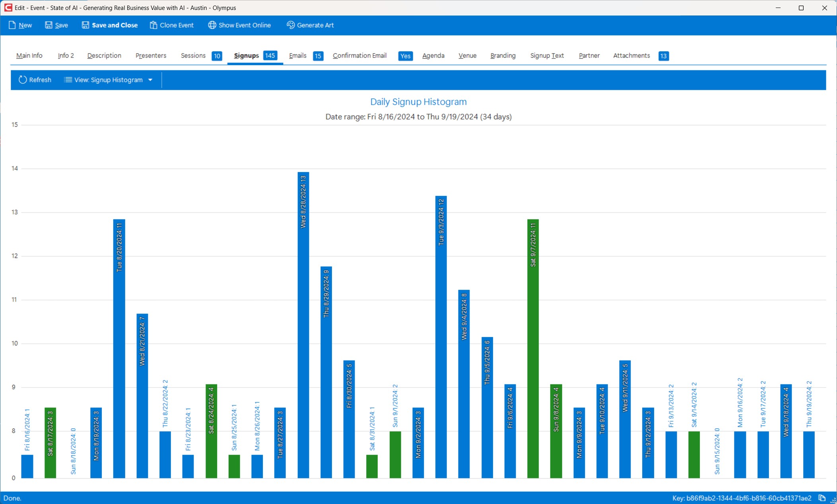Open the View: Signup Histogram dropdown
Viewport: 837px width, 504px height.
coord(109,80)
